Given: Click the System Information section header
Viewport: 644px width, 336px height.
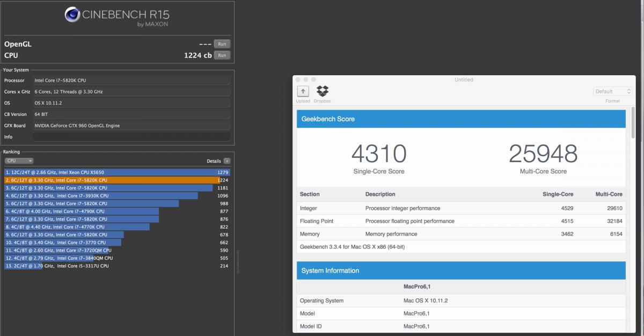Looking at the screenshot, I should (461, 271).
